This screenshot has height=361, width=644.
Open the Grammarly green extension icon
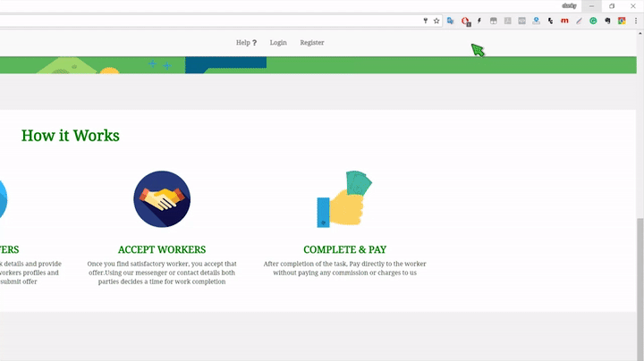coord(593,21)
